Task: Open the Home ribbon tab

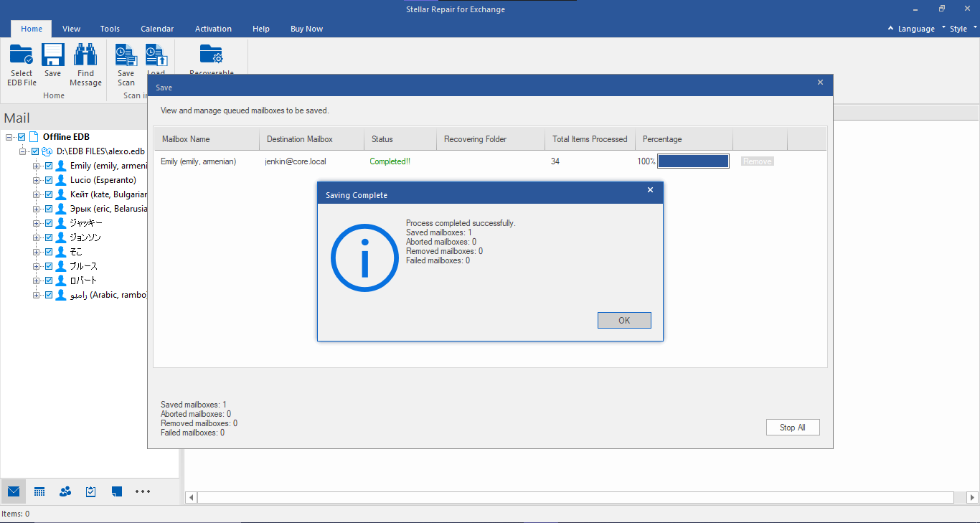Action: [x=32, y=29]
